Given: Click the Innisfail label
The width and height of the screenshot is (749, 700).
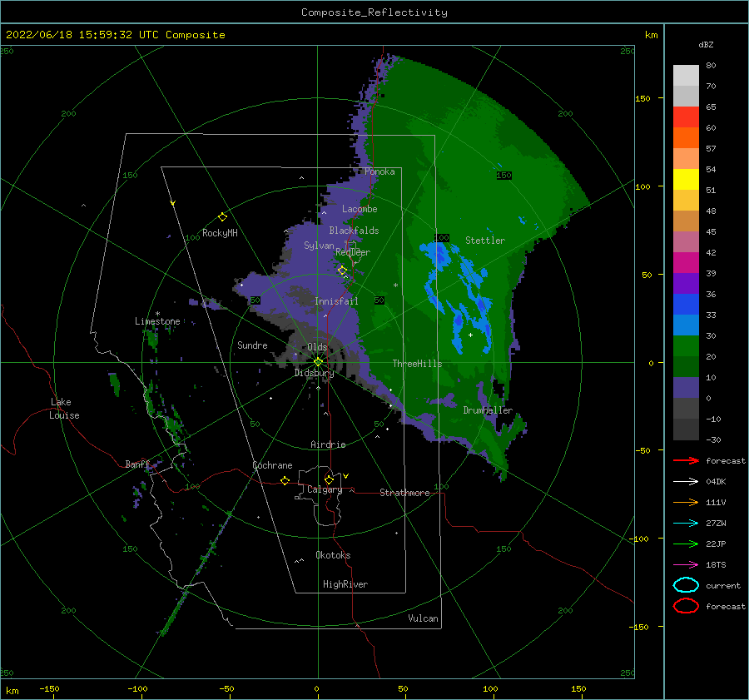Looking at the screenshot, I should (336, 301).
